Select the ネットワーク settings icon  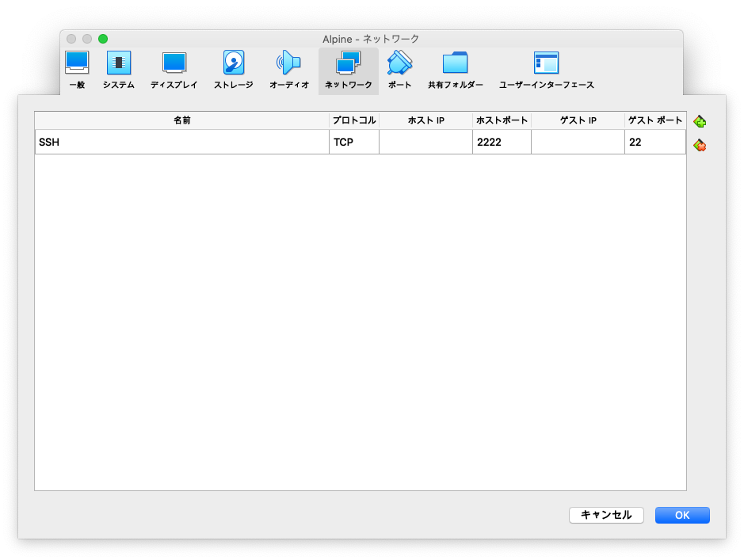pos(349,71)
